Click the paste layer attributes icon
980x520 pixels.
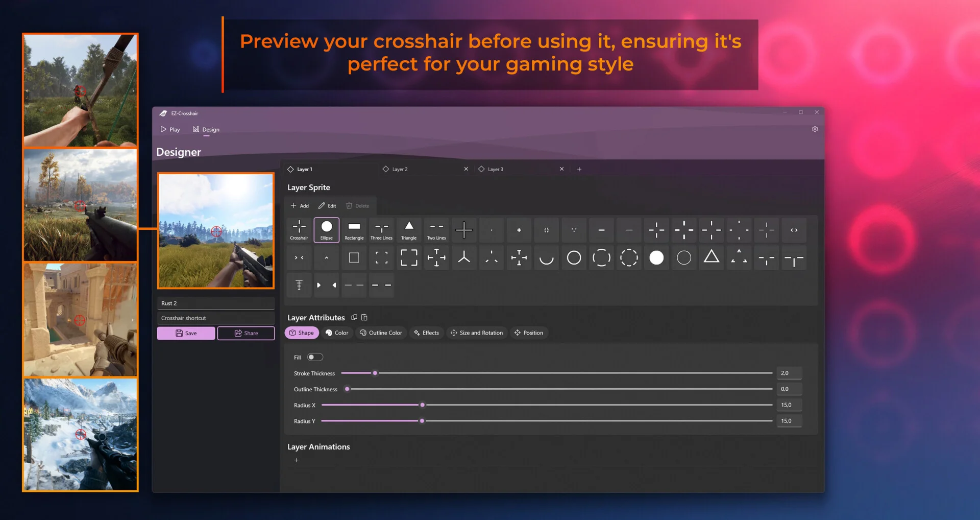pos(364,317)
